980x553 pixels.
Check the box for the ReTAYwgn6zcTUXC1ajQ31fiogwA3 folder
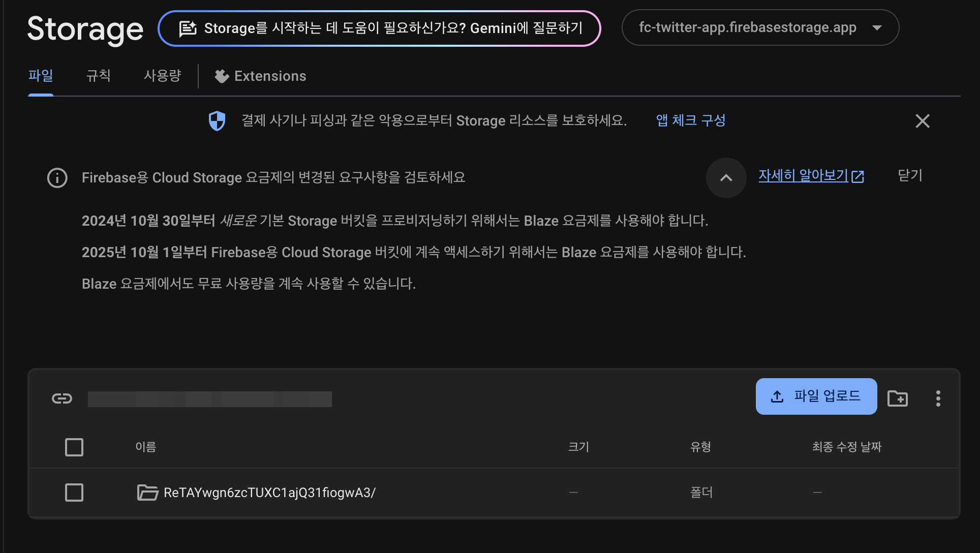[74, 493]
